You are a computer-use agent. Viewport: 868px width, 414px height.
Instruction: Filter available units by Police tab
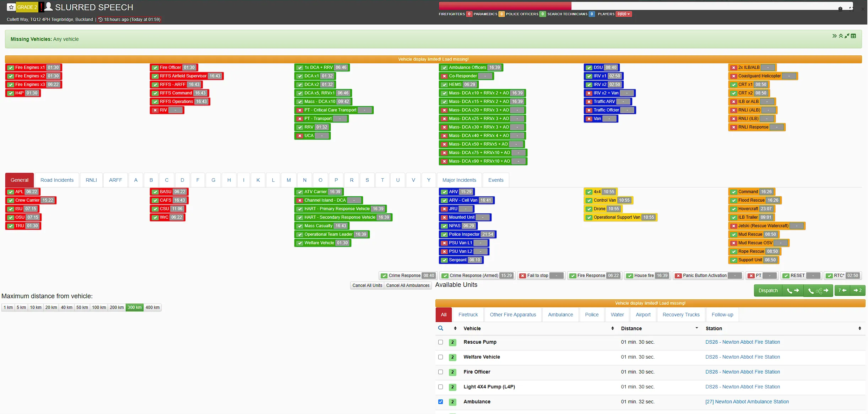tap(592, 315)
